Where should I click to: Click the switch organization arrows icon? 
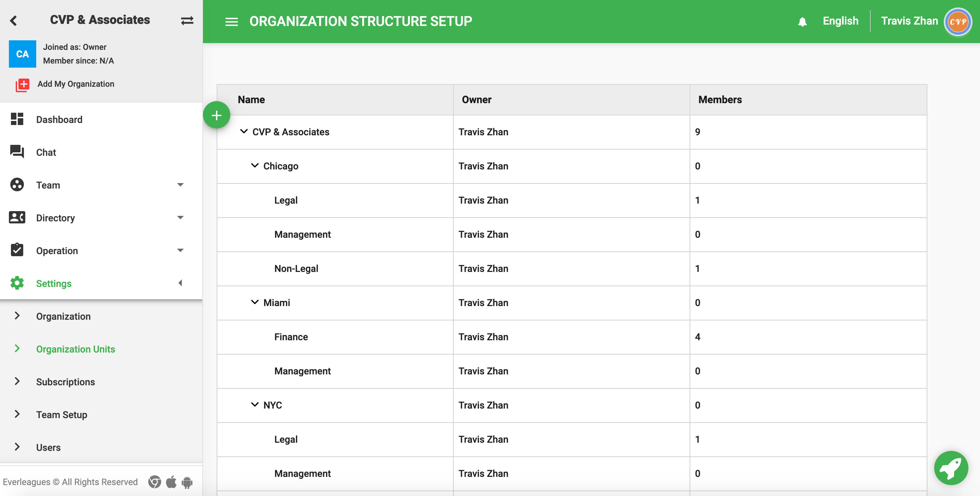pos(187,20)
